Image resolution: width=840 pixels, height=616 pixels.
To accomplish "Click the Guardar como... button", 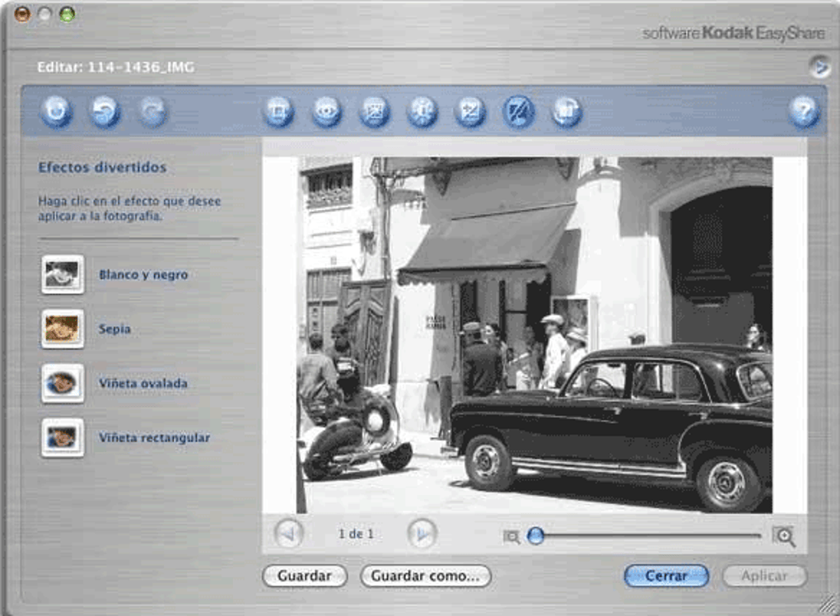I will click(426, 576).
